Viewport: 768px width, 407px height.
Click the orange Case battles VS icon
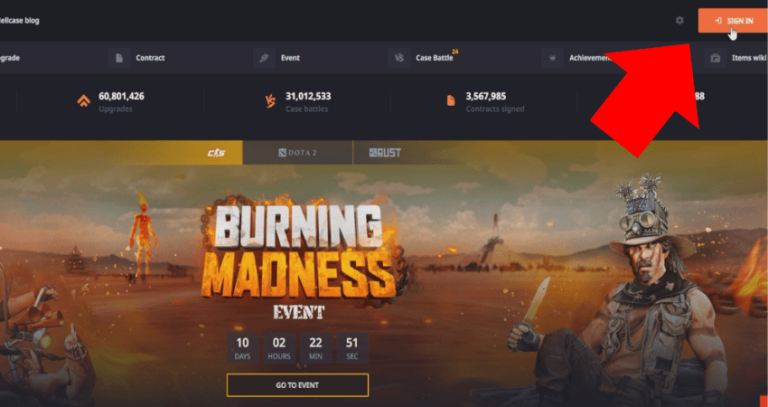(x=270, y=101)
